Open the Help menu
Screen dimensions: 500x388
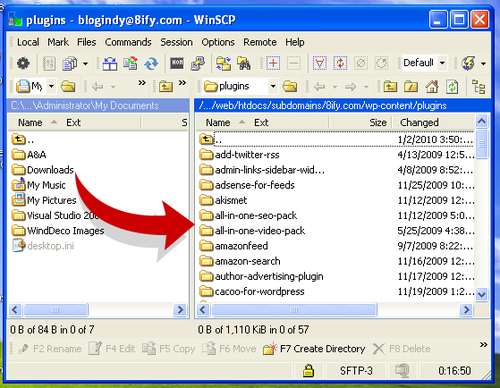pos(295,42)
